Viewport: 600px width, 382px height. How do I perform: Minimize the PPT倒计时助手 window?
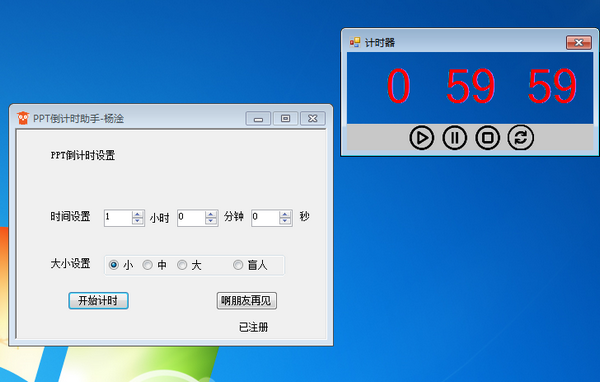point(258,119)
